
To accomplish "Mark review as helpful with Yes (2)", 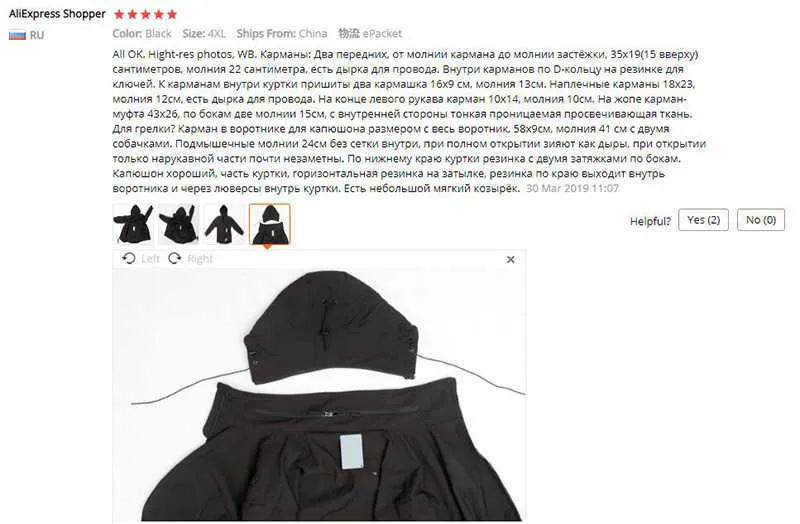I will 703,220.
